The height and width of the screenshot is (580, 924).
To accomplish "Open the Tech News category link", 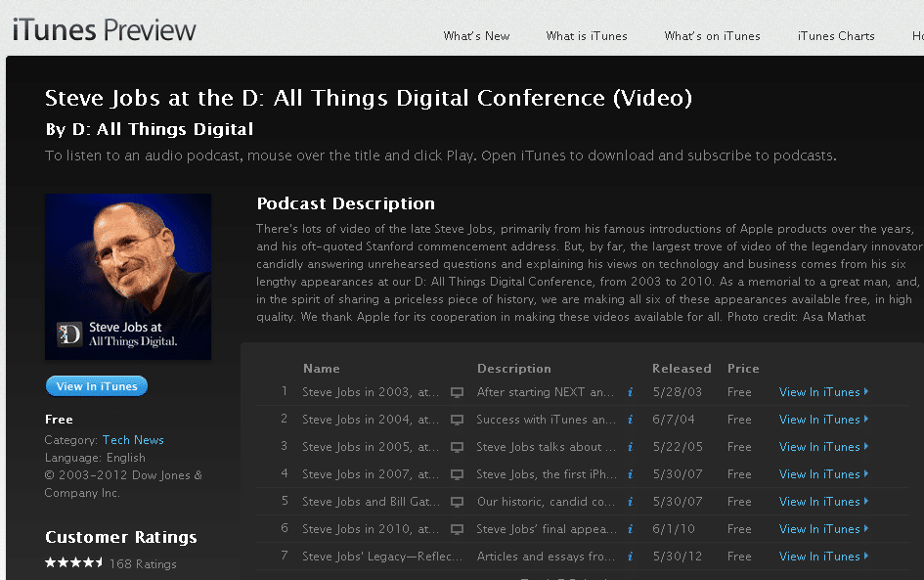I will [133, 440].
